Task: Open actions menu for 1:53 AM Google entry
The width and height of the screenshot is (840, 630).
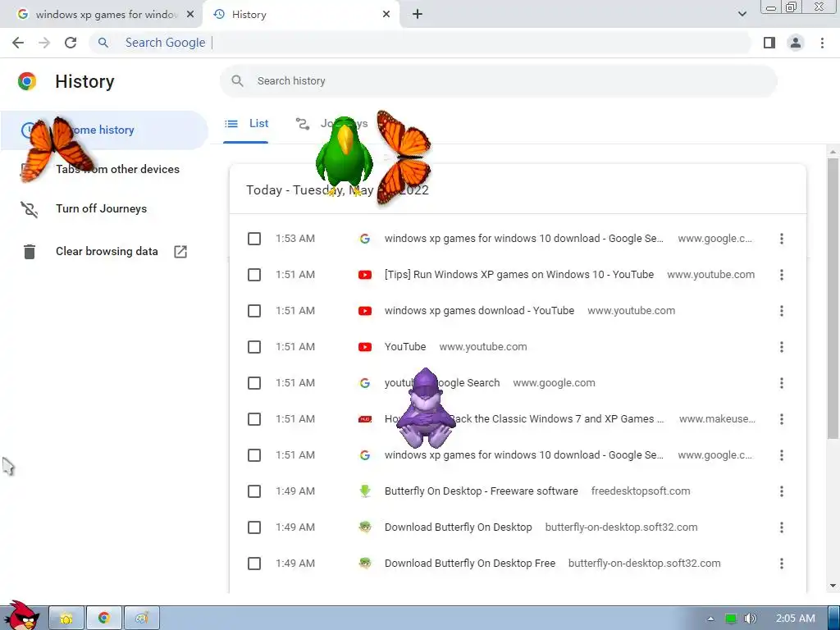Action: click(x=782, y=239)
